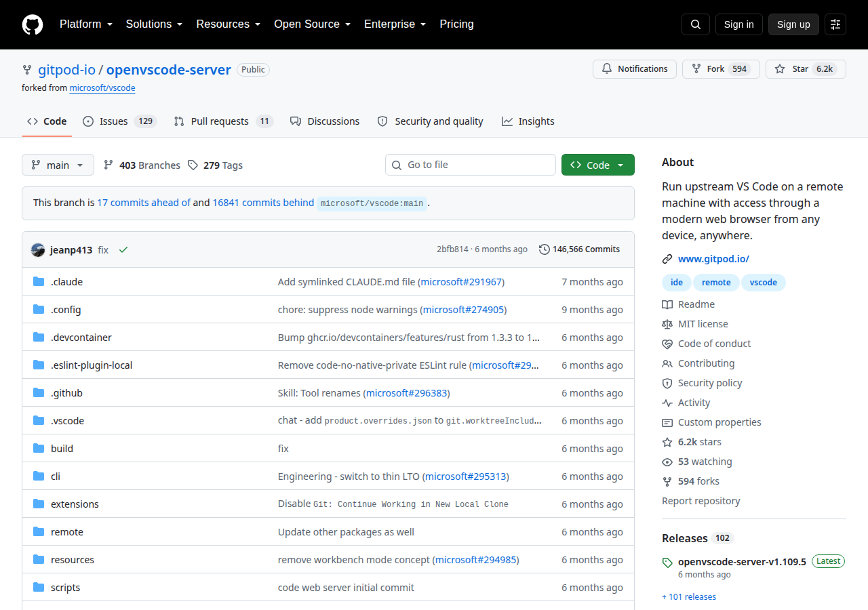868x610 pixels.
Task: Expand the Solutions menu
Action: point(154,24)
